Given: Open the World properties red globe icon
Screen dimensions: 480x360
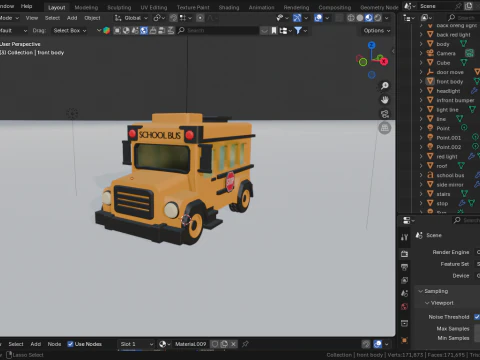Looking at the screenshot, I should click(404, 307).
